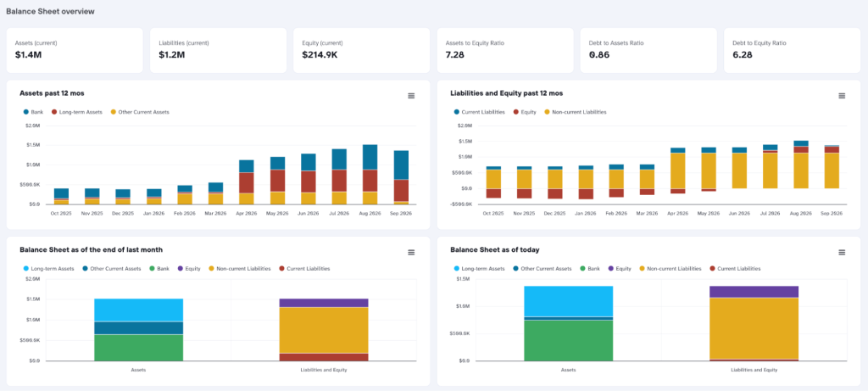This screenshot has height=391, width=868.
Task: Open the end of last month chart menu
Action: pyautogui.click(x=411, y=253)
